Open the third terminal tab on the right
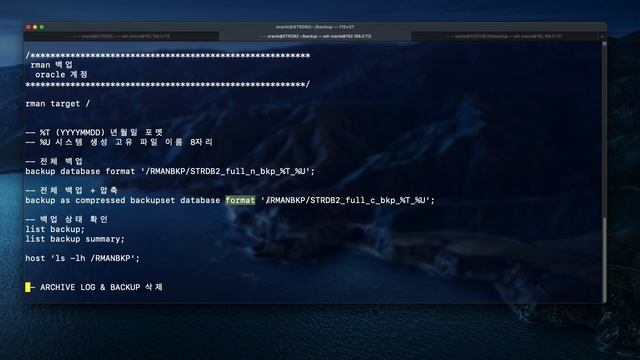The height and width of the screenshot is (360, 640). click(x=504, y=36)
